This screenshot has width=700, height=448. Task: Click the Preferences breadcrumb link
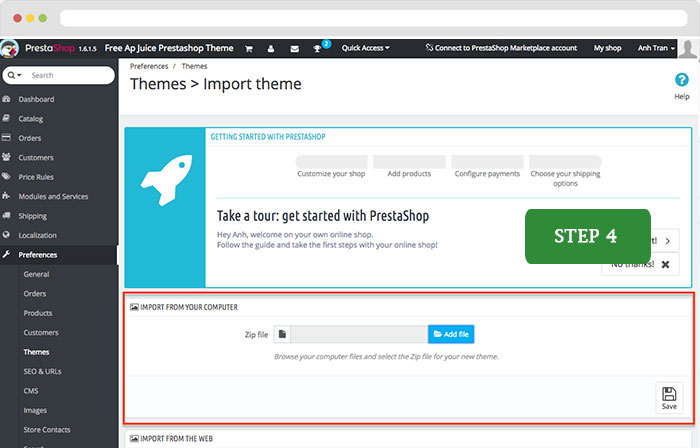[x=149, y=66]
